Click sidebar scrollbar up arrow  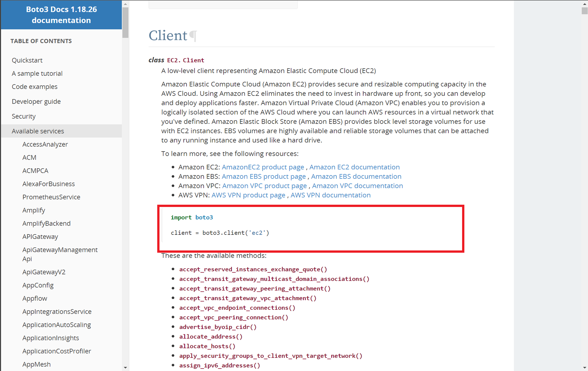pos(125,4)
